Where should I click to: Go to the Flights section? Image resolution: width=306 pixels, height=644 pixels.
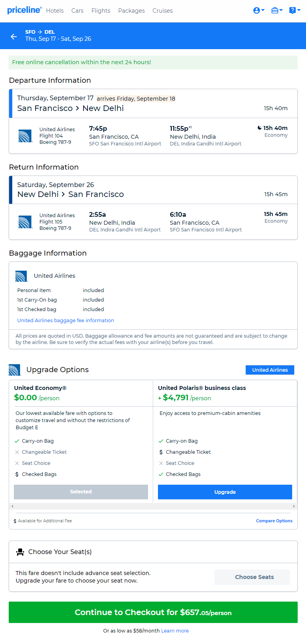(x=101, y=11)
